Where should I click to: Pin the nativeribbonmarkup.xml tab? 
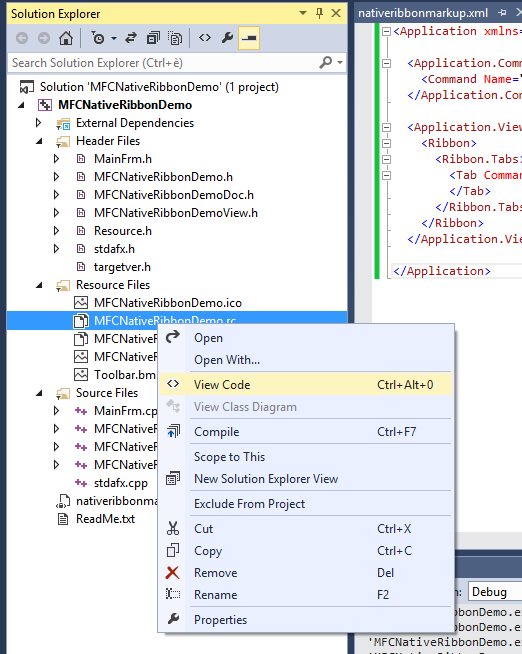click(x=502, y=13)
